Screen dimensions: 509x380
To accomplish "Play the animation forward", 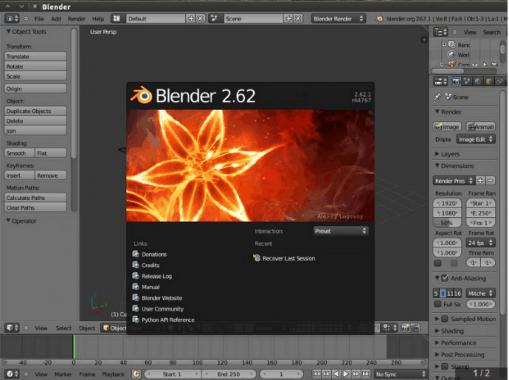I will [346, 374].
